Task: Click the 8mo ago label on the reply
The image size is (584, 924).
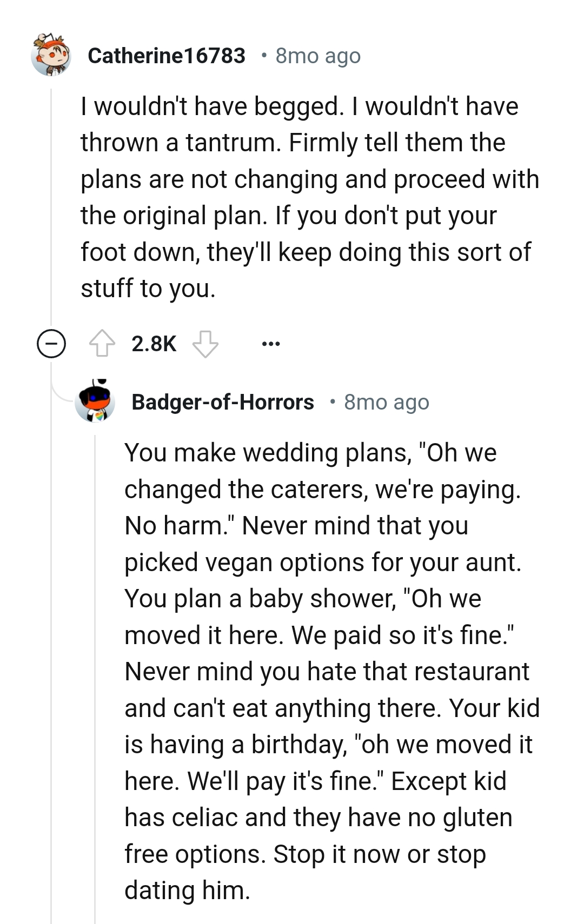Action: (x=386, y=402)
